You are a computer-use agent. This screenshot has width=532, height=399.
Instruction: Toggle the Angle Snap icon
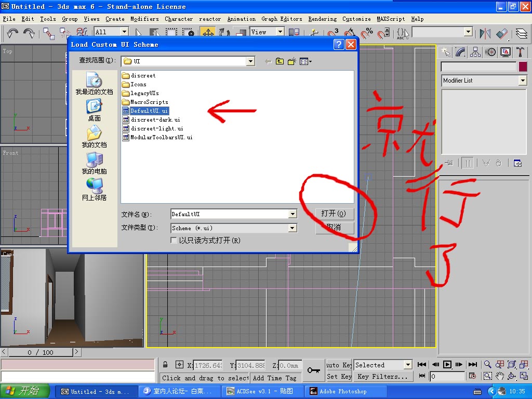click(x=350, y=33)
